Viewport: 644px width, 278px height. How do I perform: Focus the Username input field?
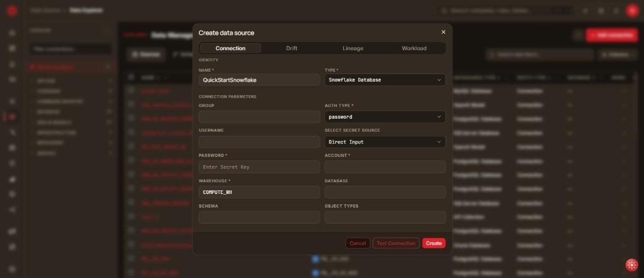[x=259, y=142]
